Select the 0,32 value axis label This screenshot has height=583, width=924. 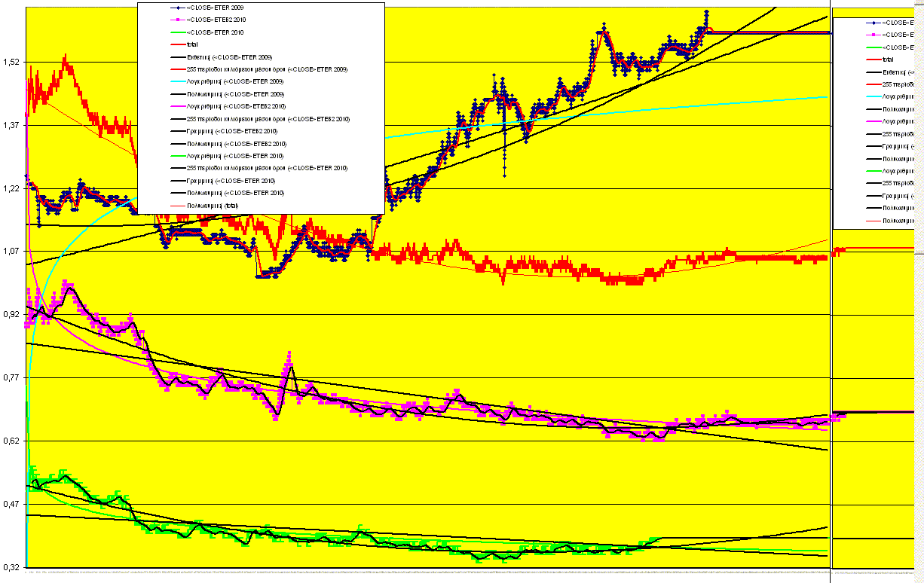tap(11, 567)
